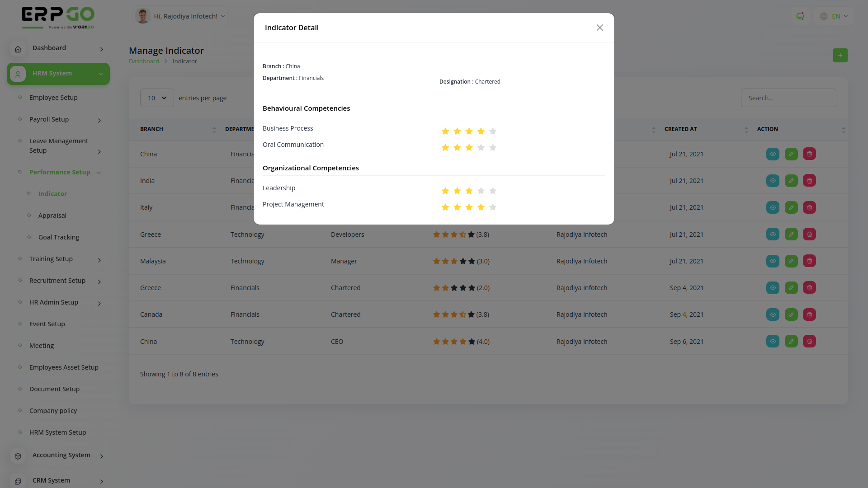Click the Dashboard home icon in sidebar
The image size is (868, 488).
[18, 49]
